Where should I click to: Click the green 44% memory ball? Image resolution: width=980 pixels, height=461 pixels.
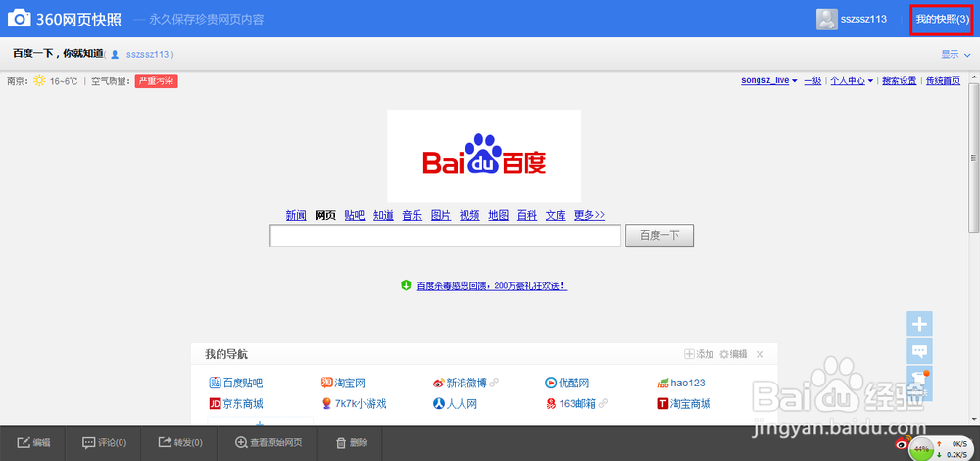[x=920, y=448]
